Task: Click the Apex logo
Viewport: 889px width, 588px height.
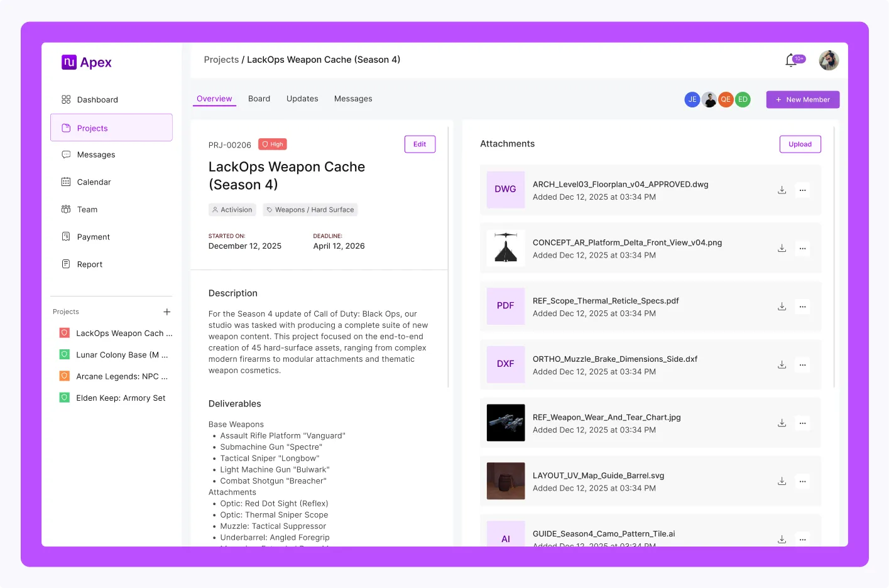Action: (x=87, y=62)
